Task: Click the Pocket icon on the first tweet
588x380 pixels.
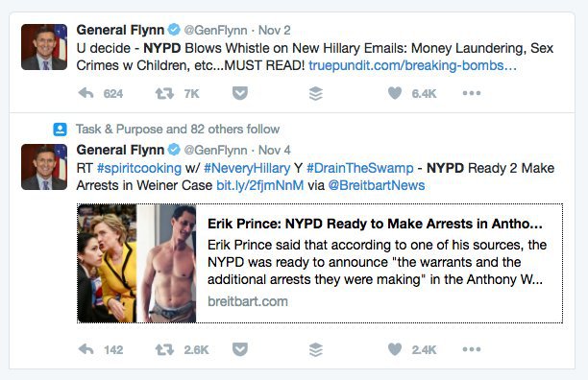Action: pos(240,93)
